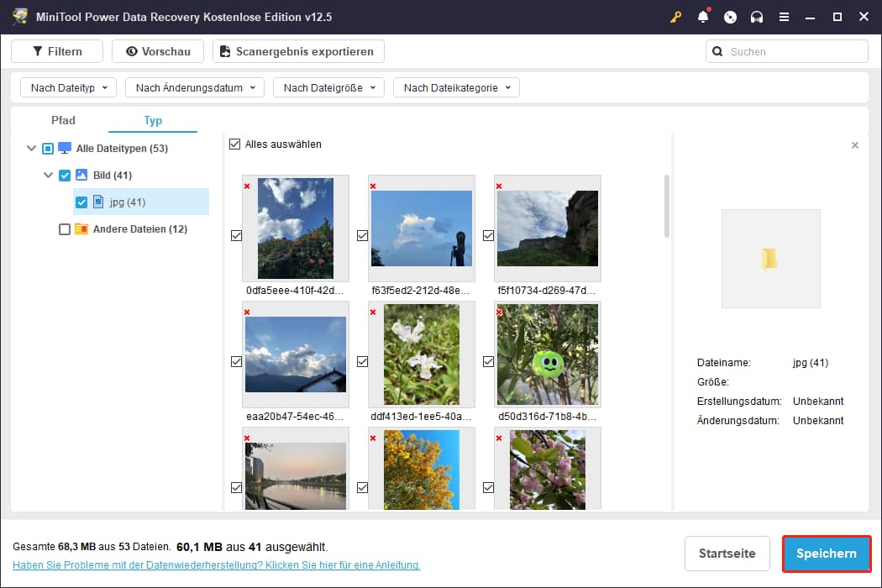
Task: Click the jpg file type icon
Action: [x=98, y=202]
